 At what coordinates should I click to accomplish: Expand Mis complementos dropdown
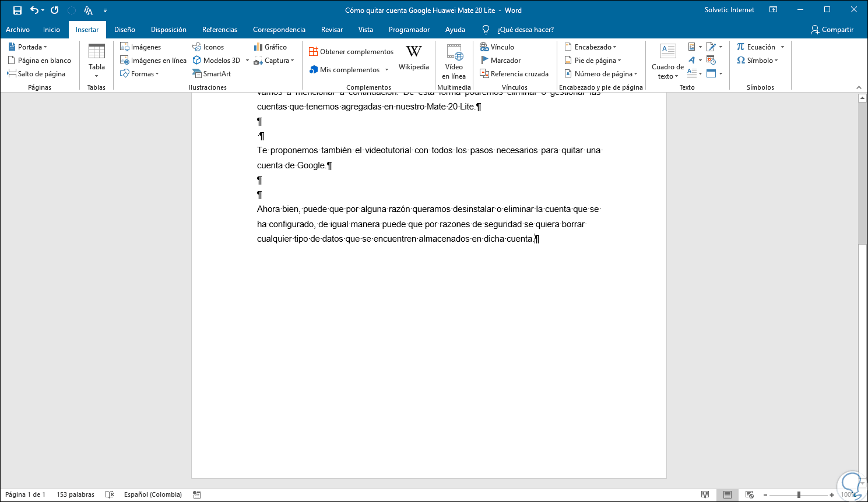point(386,70)
